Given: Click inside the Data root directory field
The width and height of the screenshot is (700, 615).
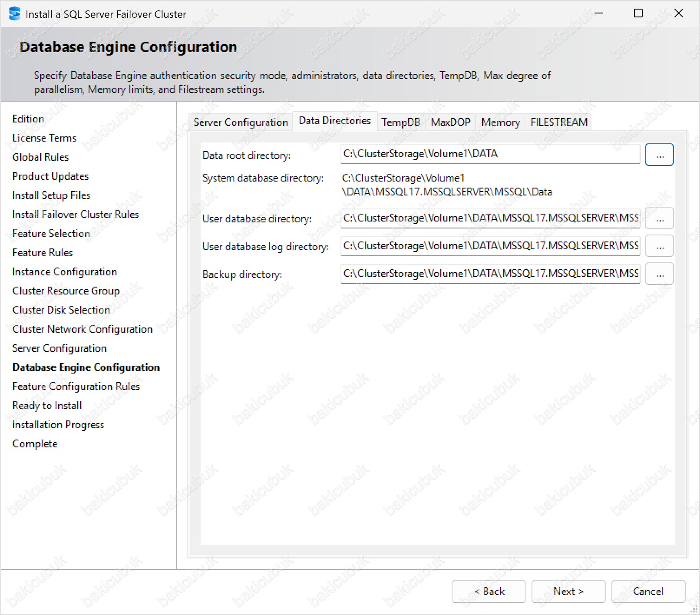Looking at the screenshot, I should [490, 154].
